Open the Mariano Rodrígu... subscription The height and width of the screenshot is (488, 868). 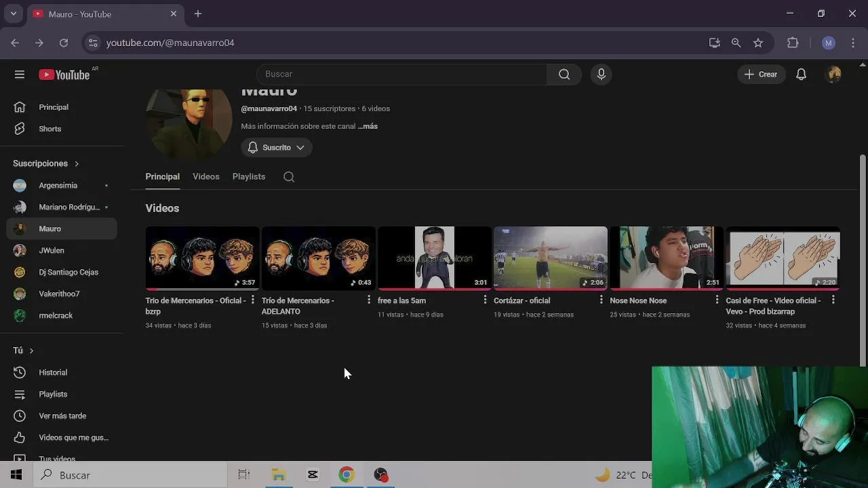tap(62, 207)
